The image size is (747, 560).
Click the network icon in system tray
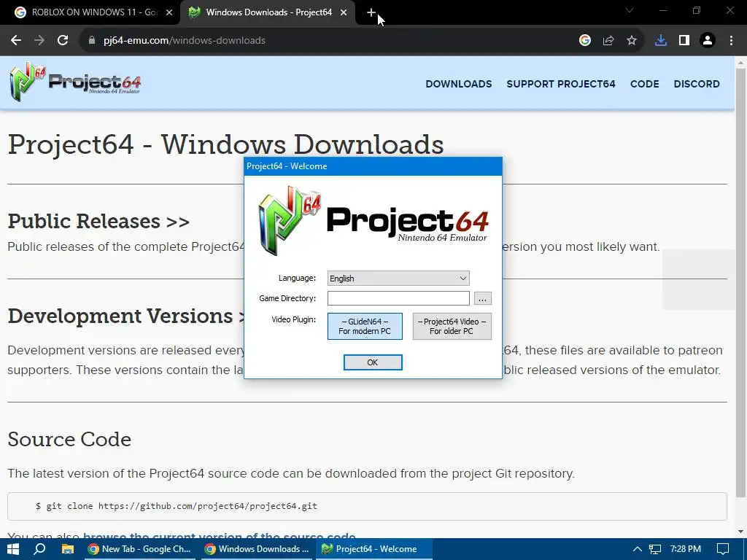click(x=655, y=549)
